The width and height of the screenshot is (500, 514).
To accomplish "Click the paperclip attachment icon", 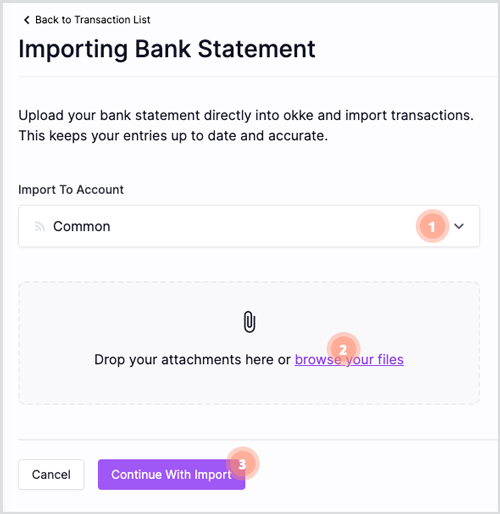I will (x=249, y=322).
